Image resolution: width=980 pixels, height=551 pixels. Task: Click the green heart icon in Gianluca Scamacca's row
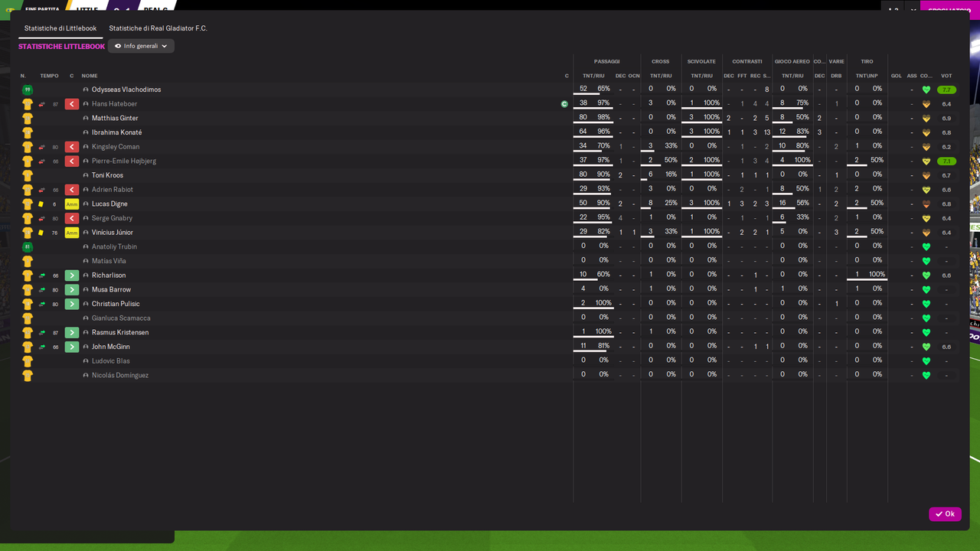point(926,318)
